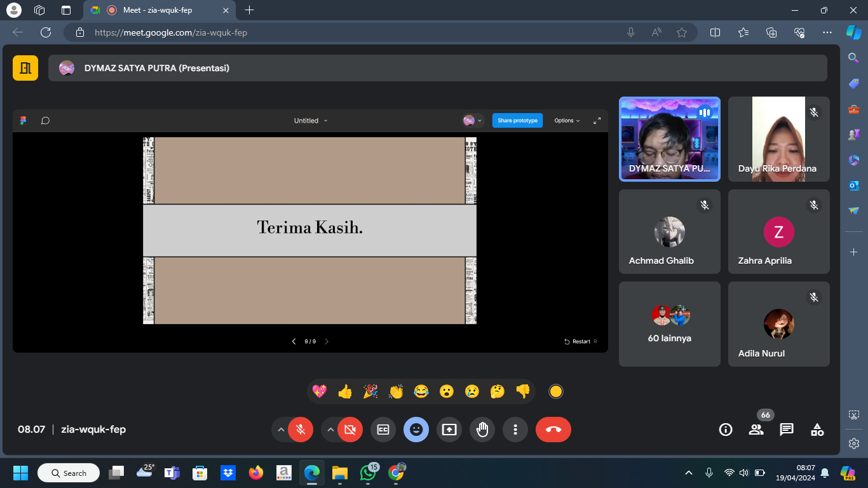Pick the yellow emoji skin tone swatch
The width and height of the screenshot is (868, 488).
556,391
